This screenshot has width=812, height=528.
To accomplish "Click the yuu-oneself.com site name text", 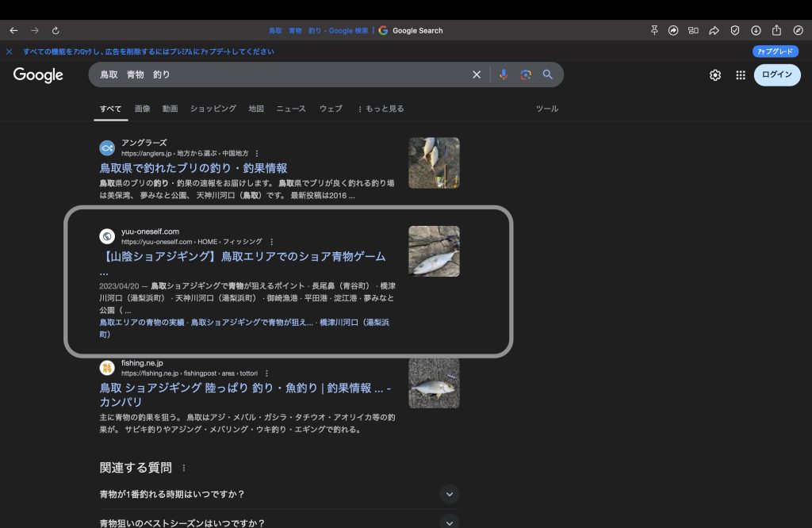I will (x=150, y=231).
